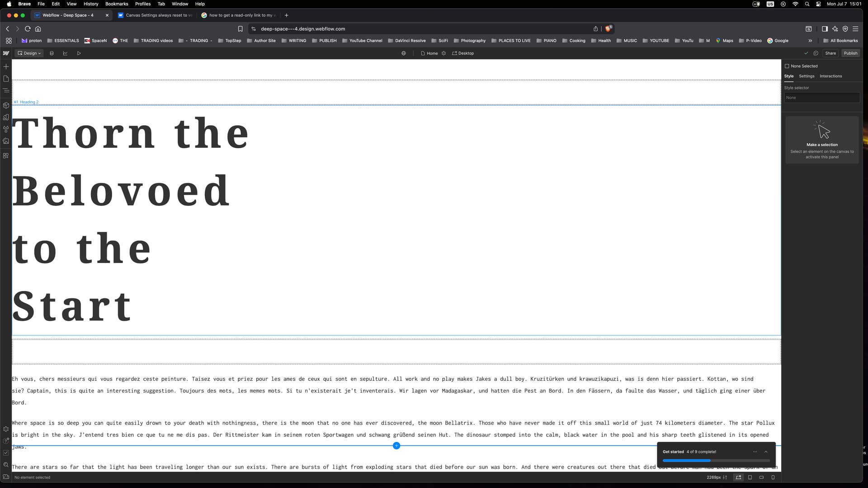868x488 pixels.
Task: Click the Publish button
Action: coord(850,53)
